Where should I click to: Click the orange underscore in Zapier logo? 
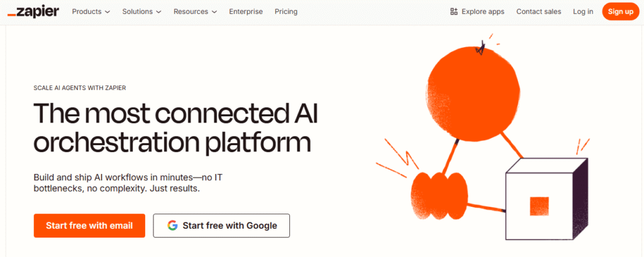pos(12,16)
